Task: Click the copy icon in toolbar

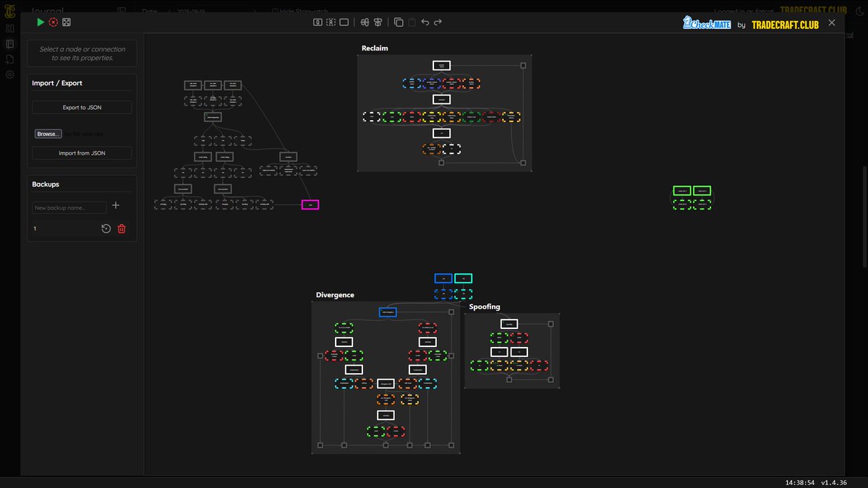Action: [399, 22]
